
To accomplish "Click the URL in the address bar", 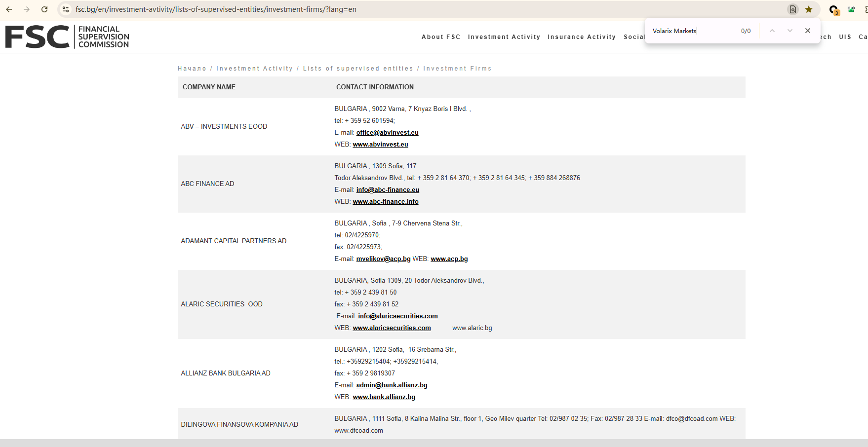I will (x=216, y=9).
